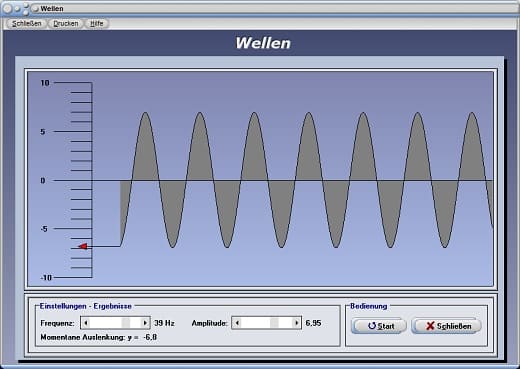Click the axis label -10
This screenshot has width=520, height=369.
click(x=46, y=277)
